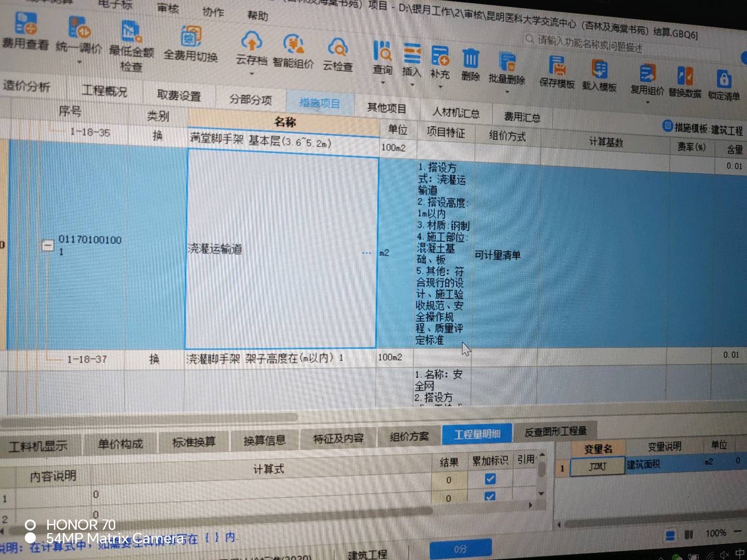This screenshot has height=560, width=747.
Task: Click the 保存模板 icon
Action: click(557, 65)
